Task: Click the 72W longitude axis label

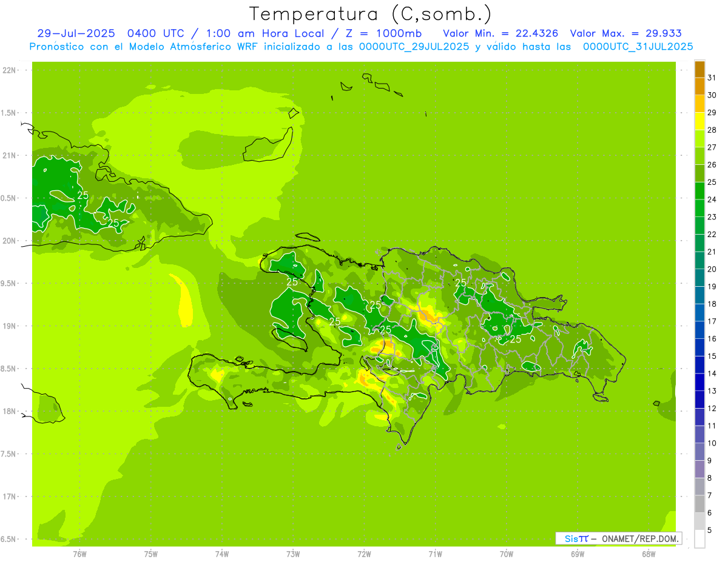Action: pyautogui.click(x=364, y=554)
